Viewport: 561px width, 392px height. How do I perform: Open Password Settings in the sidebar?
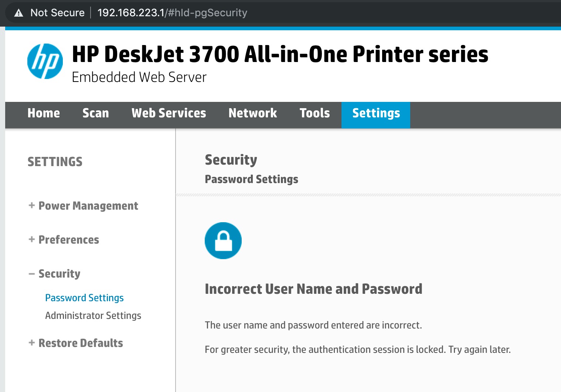(x=84, y=298)
